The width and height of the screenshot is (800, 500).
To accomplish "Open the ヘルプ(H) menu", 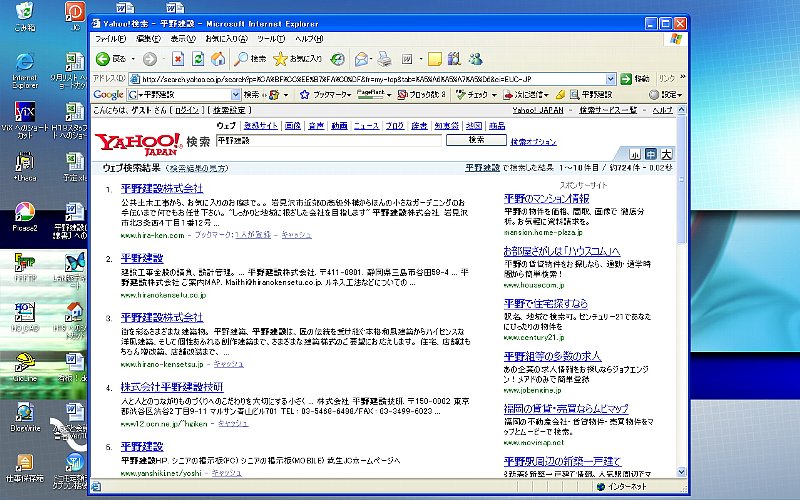I will pos(309,39).
